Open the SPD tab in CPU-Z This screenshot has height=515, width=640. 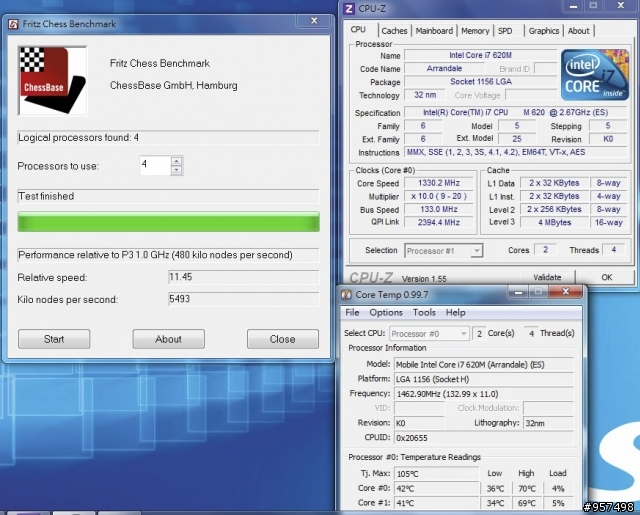coord(505,31)
